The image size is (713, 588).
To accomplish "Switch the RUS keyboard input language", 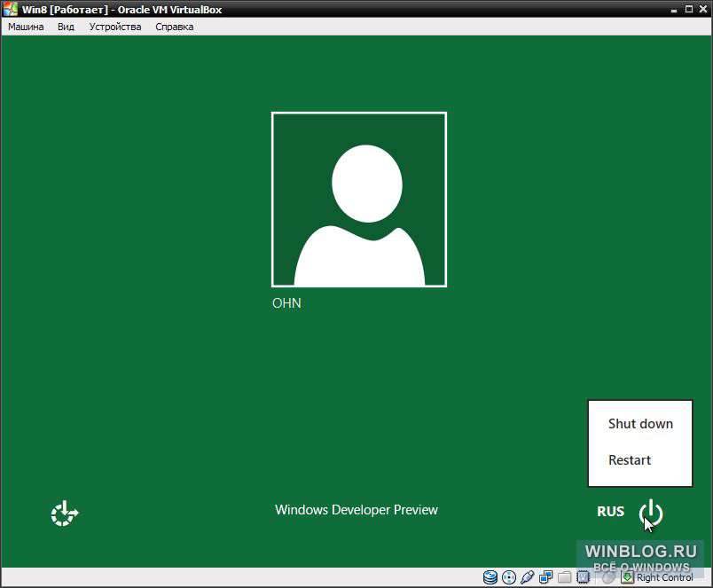I will click(x=610, y=512).
